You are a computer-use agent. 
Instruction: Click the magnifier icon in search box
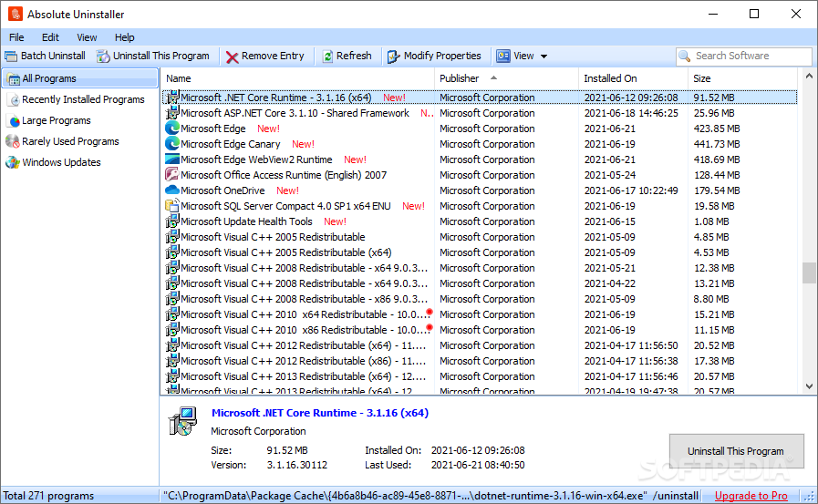[x=685, y=56]
